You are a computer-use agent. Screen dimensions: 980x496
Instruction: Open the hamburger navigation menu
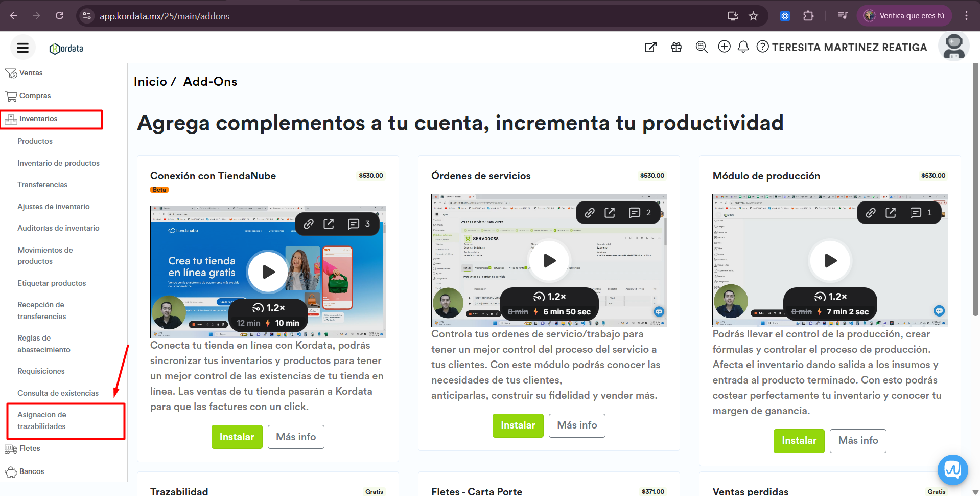tap(22, 48)
